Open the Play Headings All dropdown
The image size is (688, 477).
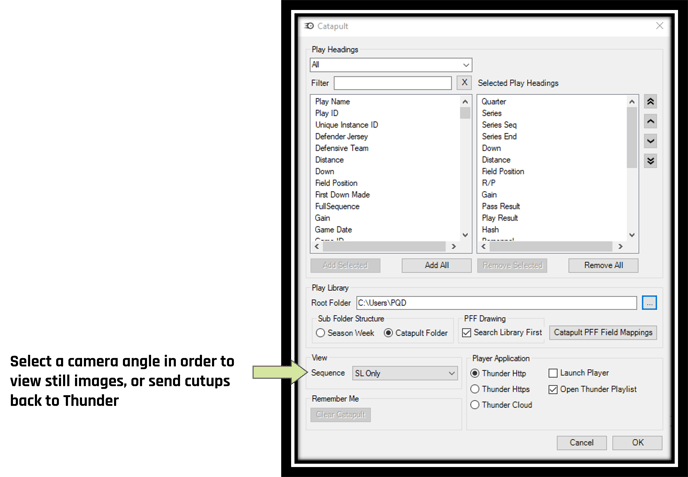(x=391, y=65)
